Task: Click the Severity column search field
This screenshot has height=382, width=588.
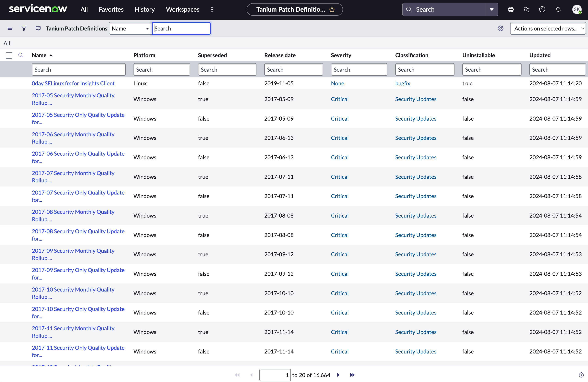Action: tap(359, 70)
